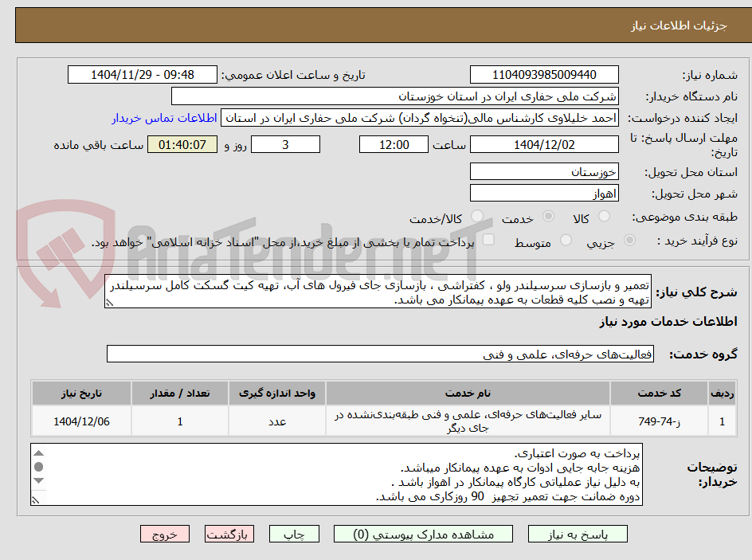
Task: Click the round scrollbar thumb in buyer notes
Action: pos(39,467)
